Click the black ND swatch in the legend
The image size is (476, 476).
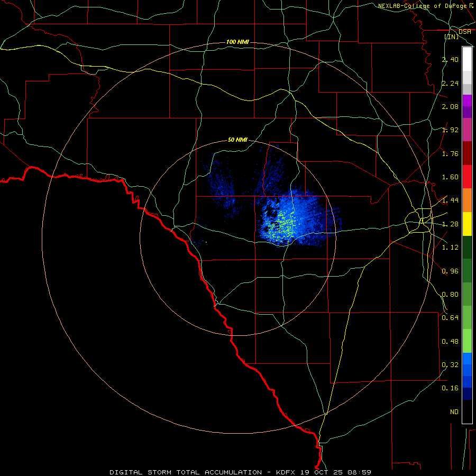pyautogui.click(x=467, y=411)
